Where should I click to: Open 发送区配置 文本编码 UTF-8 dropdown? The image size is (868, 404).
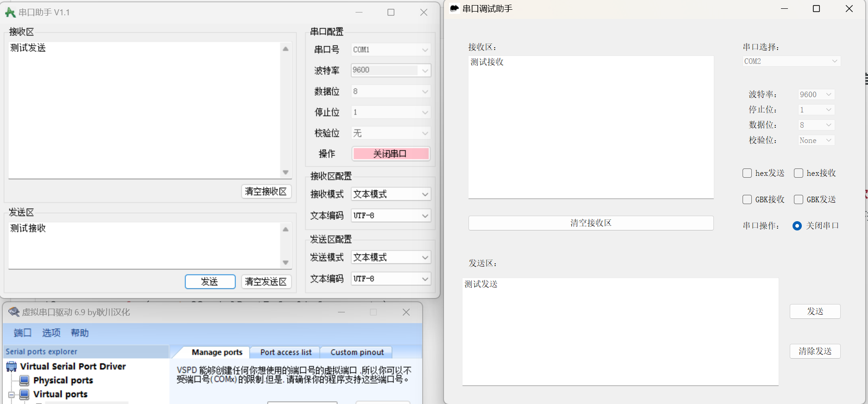tap(391, 279)
